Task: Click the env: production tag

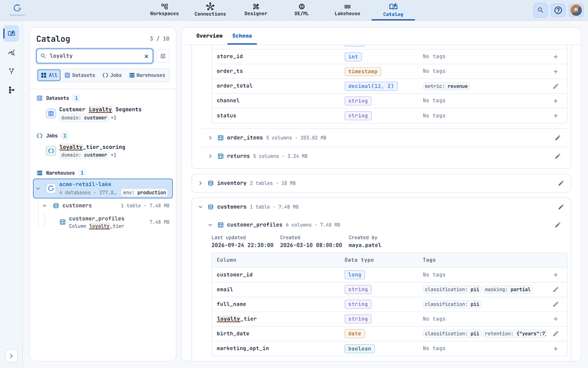Action: point(145,193)
